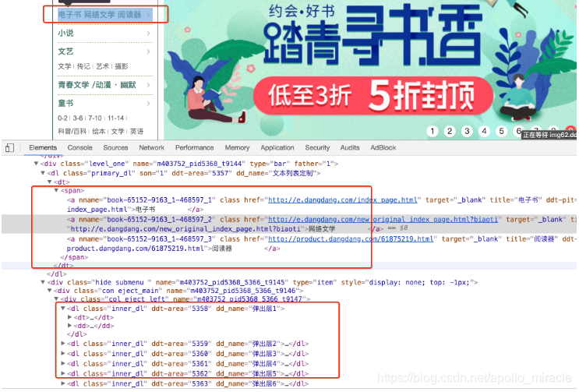The height and width of the screenshot is (392, 579).
Task: Open the e.dangdang.com/index_page.html href link
Action: [342, 200]
